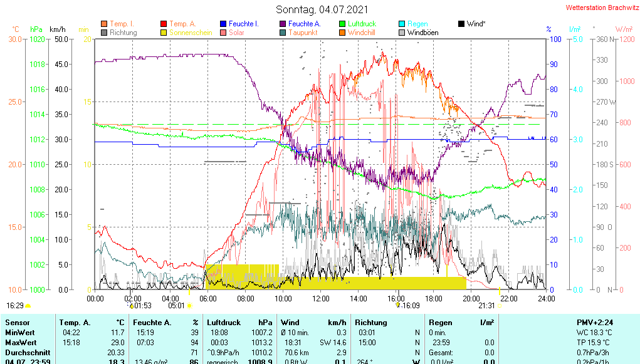Click the blue Feuchte I. legend swatch
640x364 pixels.
[224, 24]
